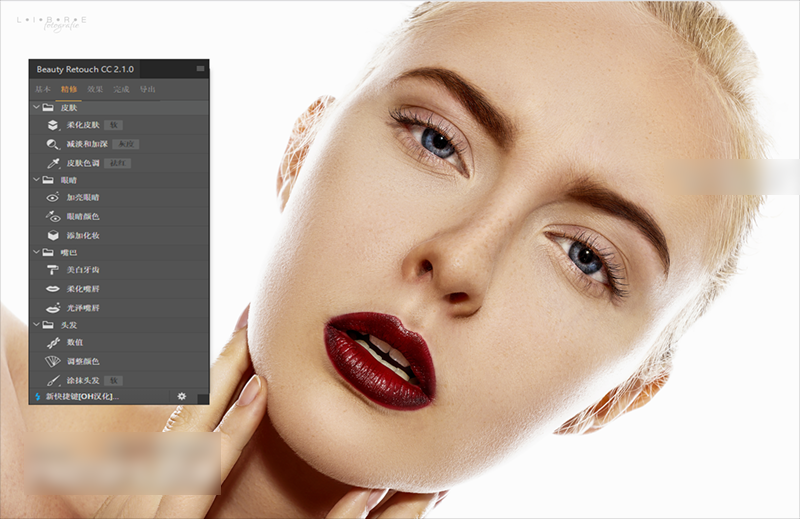Pick the 皮肤色调 eyedropper icon
800x519 pixels.
coord(53,162)
